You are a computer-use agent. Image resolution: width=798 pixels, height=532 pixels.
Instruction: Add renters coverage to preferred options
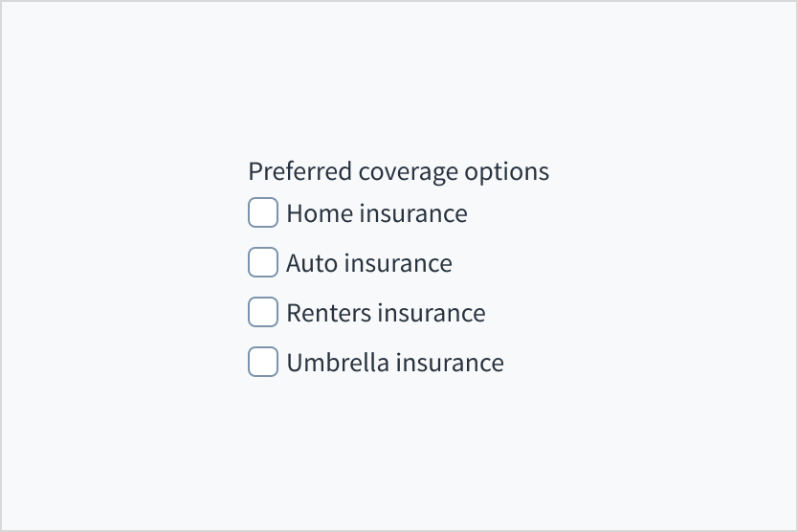click(263, 312)
